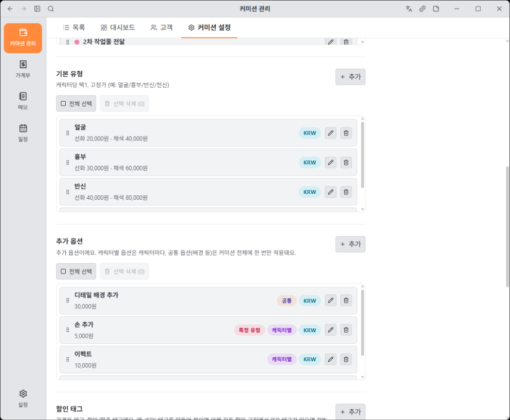Edit the 반신 base type

click(x=331, y=192)
